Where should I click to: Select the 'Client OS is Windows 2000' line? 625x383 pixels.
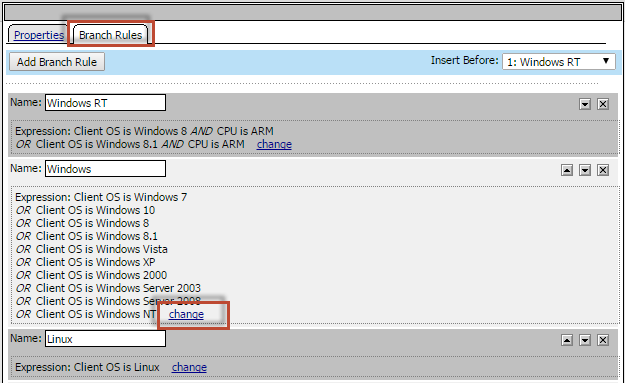click(x=101, y=275)
